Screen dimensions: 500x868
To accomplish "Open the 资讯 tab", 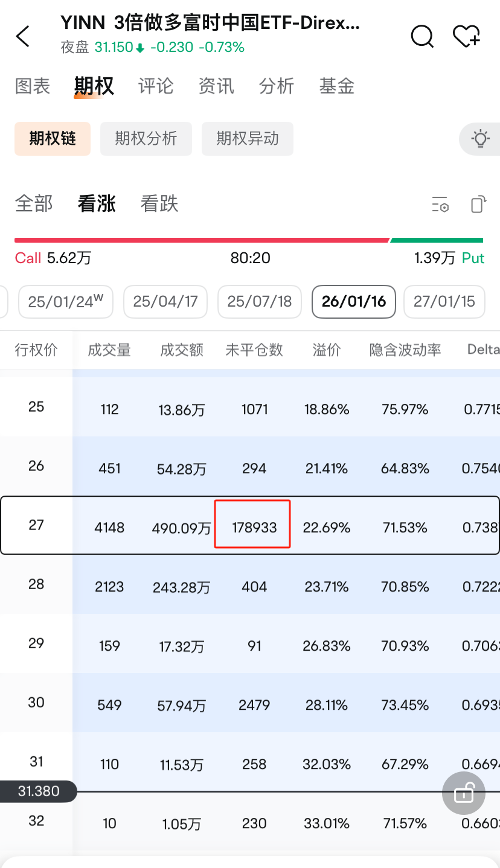I will click(216, 86).
